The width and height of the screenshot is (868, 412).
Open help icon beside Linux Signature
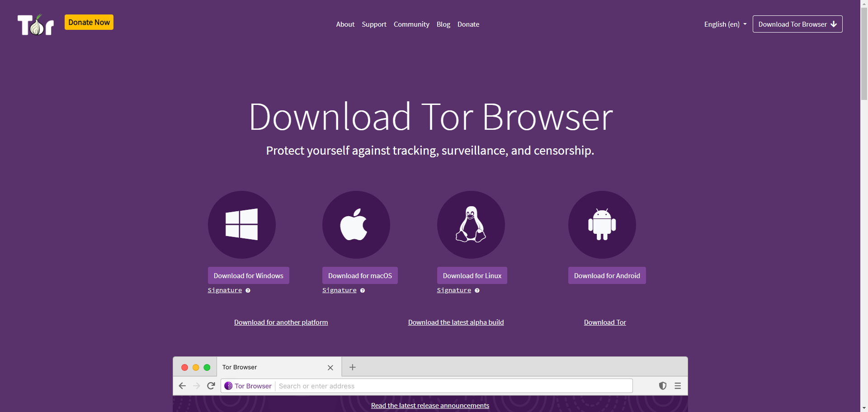click(x=477, y=290)
